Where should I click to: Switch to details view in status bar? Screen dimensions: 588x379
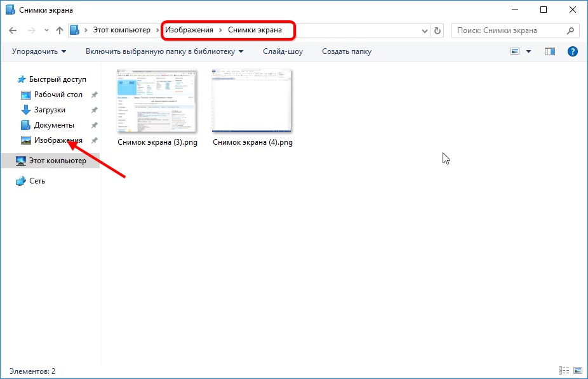pos(563,371)
